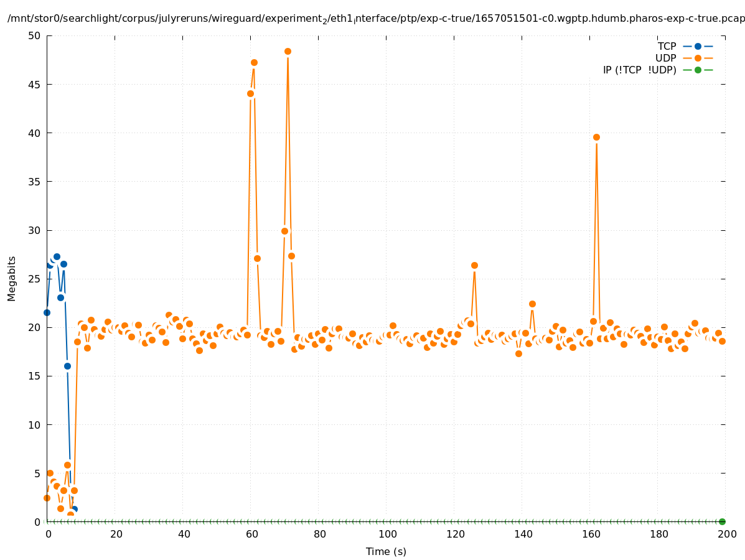Click the green IP legend marker
The image size is (745, 560).
pos(698,70)
